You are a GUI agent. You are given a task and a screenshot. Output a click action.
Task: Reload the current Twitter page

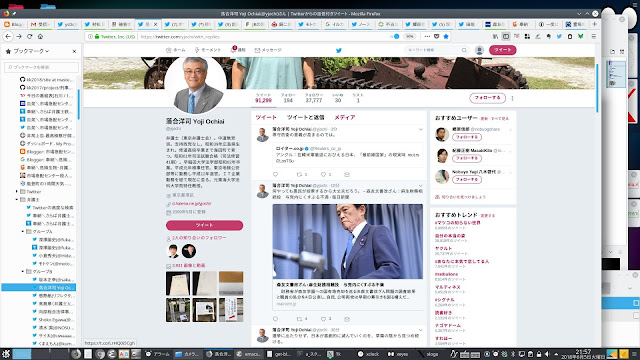click(x=29, y=36)
